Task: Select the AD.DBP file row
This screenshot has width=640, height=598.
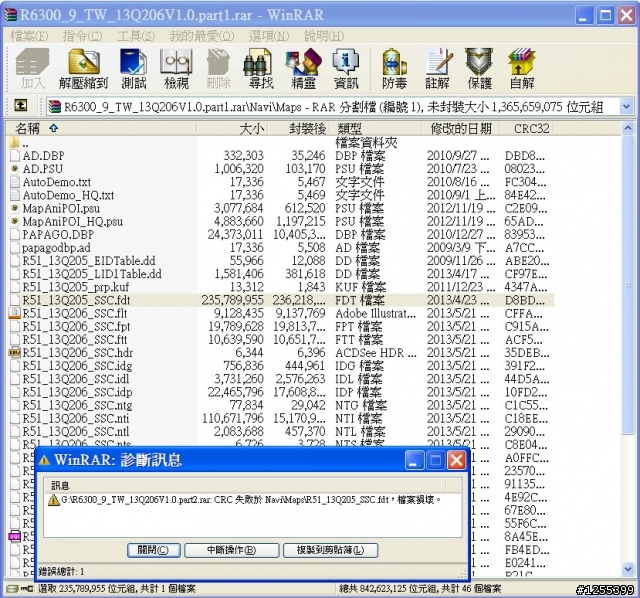Action: pyautogui.click(x=282, y=156)
